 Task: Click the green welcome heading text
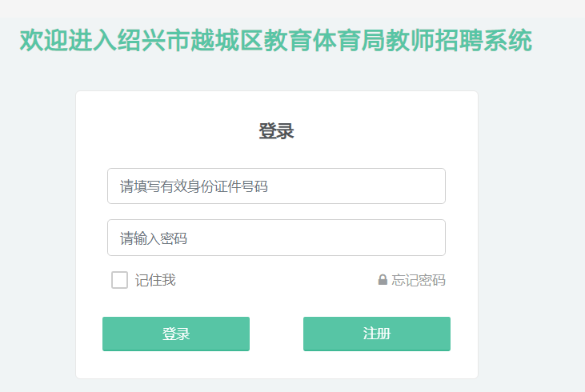[276, 41]
